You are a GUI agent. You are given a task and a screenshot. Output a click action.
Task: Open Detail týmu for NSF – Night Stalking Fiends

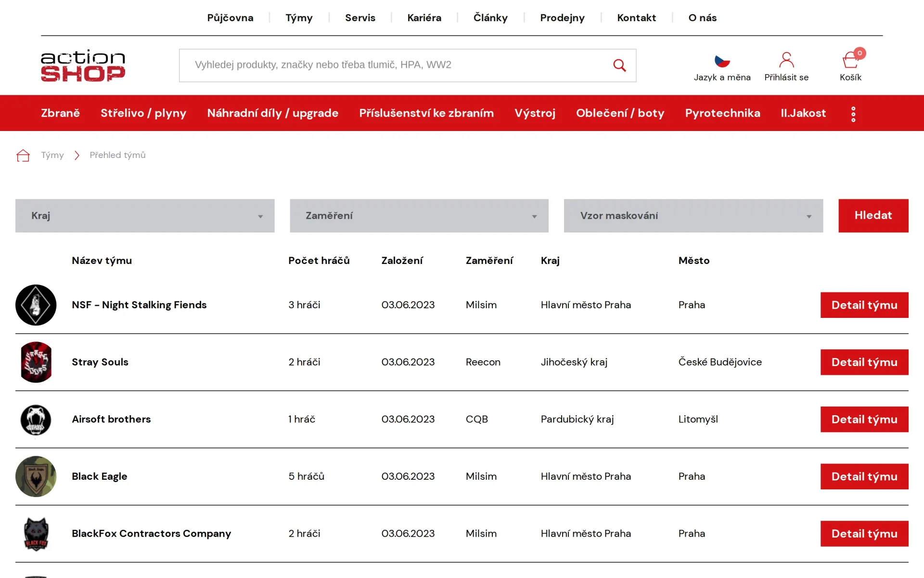pyautogui.click(x=864, y=305)
